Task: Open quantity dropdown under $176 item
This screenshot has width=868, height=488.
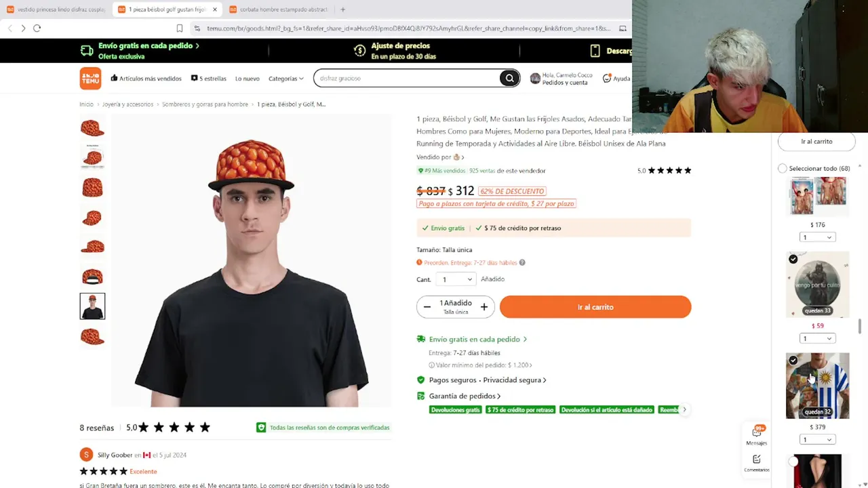Action: [817, 237]
